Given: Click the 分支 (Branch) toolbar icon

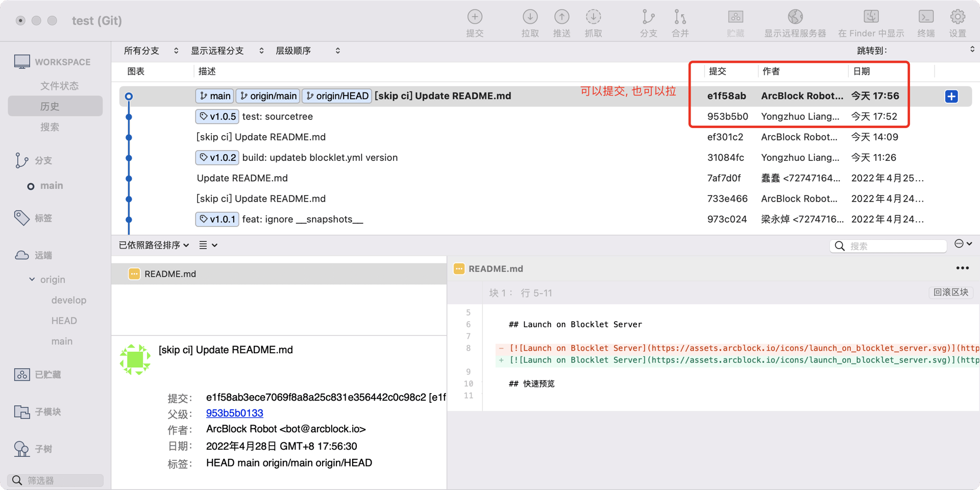Looking at the screenshot, I should click(x=648, y=17).
